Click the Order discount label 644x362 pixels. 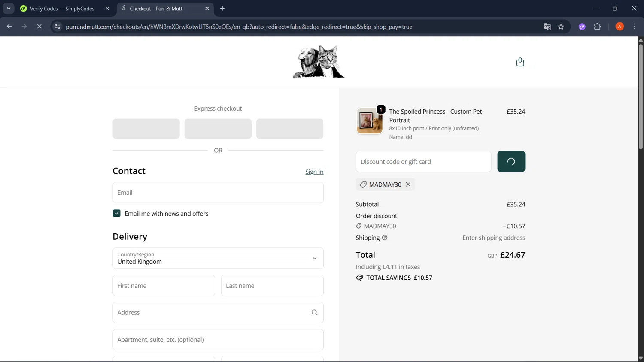tap(377, 216)
